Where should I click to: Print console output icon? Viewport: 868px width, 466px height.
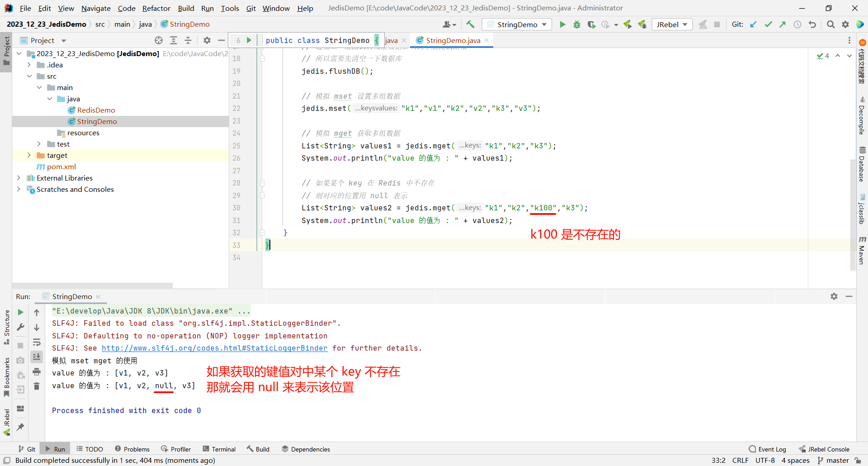pos(37,372)
